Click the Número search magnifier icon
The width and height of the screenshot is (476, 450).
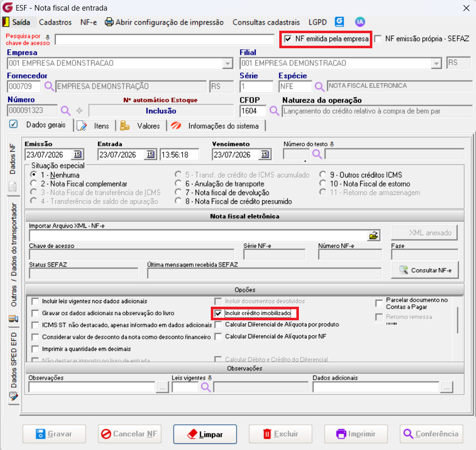pos(65,111)
